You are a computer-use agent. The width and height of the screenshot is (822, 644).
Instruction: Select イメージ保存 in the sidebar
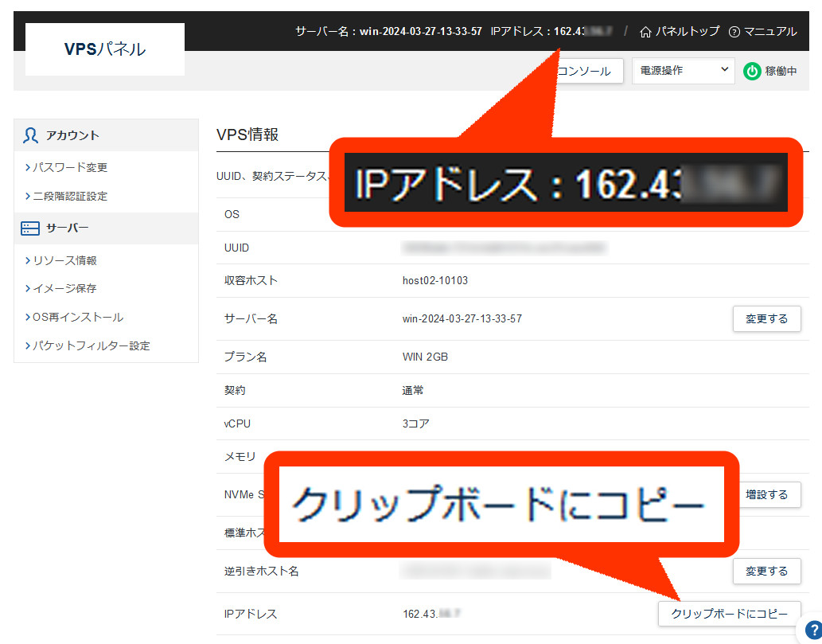[x=68, y=288]
